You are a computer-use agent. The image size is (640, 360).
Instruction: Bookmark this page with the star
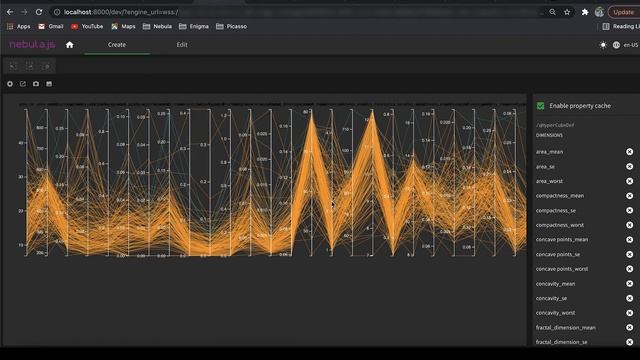coord(567,12)
